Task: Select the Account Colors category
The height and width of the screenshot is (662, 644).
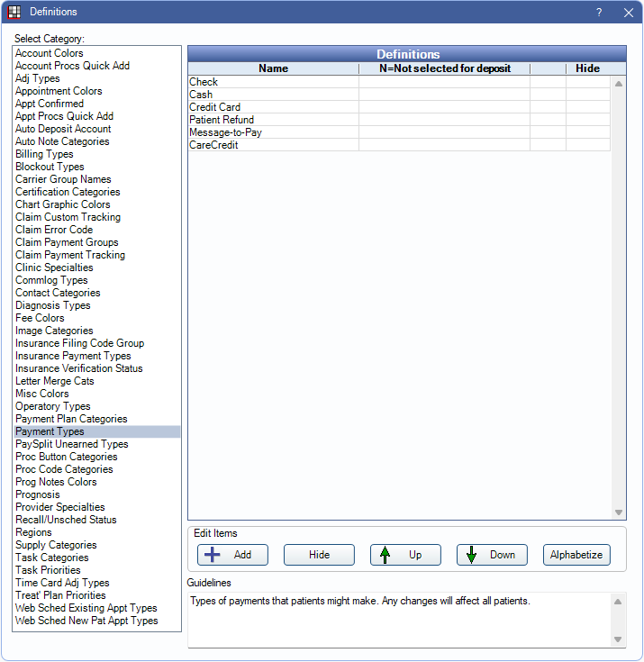Action: point(49,53)
